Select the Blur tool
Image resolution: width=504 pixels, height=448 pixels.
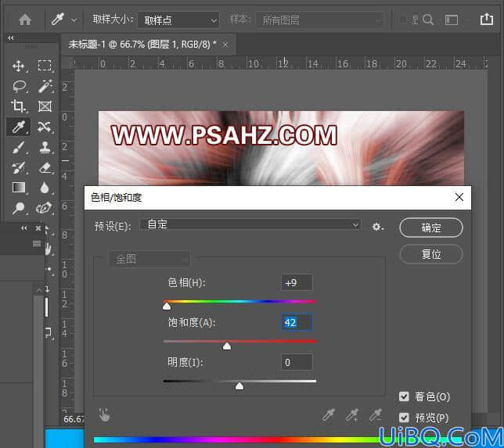pyautogui.click(x=45, y=188)
